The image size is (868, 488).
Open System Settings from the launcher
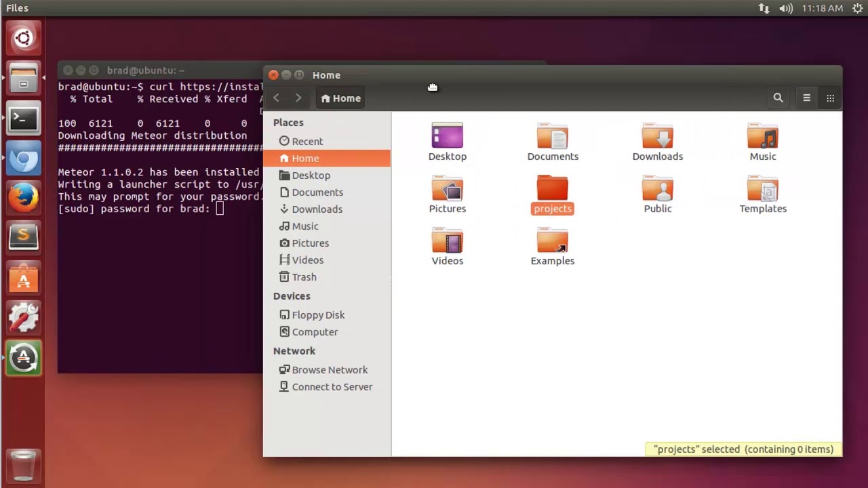24,318
